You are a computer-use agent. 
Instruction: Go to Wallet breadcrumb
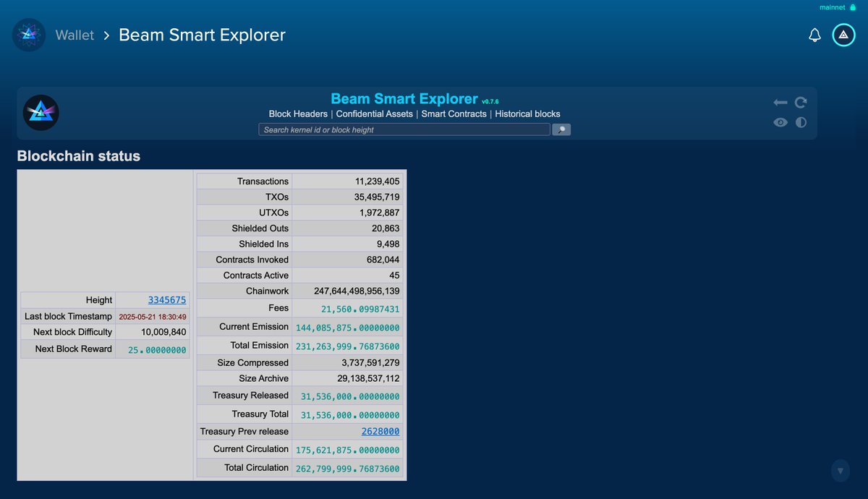point(75,35)
